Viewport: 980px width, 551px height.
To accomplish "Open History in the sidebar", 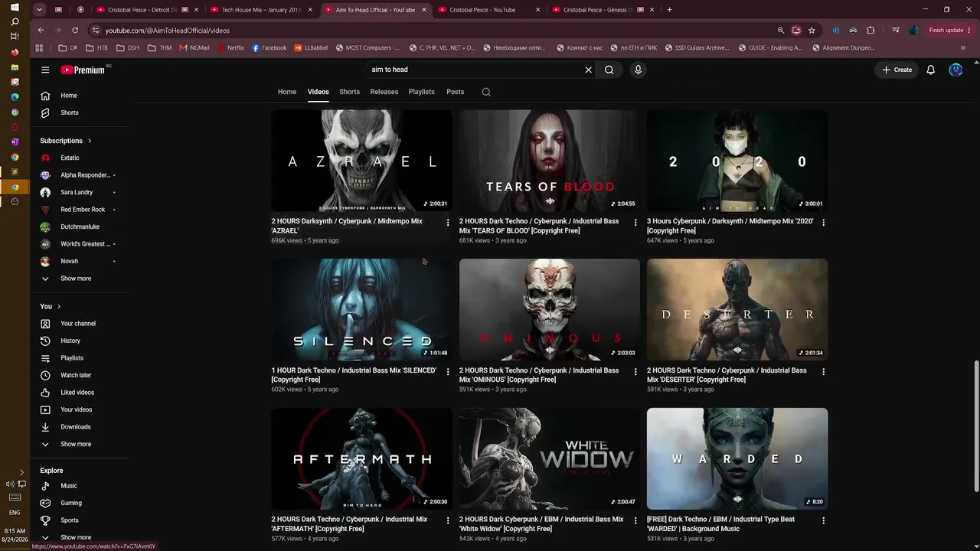I will pos(70,341).
